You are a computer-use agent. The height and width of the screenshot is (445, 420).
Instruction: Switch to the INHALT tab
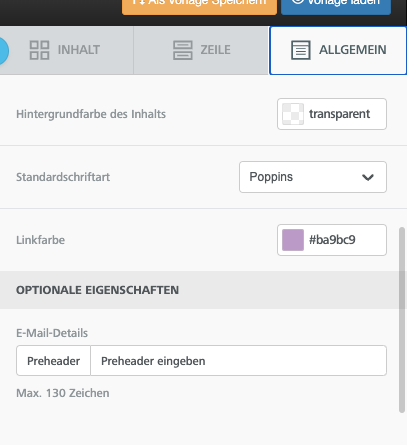click(67, 50)
